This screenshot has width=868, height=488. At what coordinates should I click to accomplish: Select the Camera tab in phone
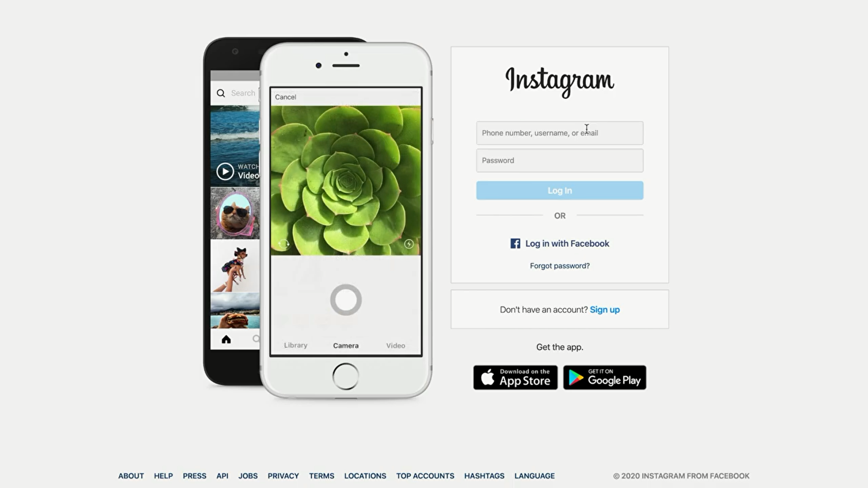pos(346,345)
